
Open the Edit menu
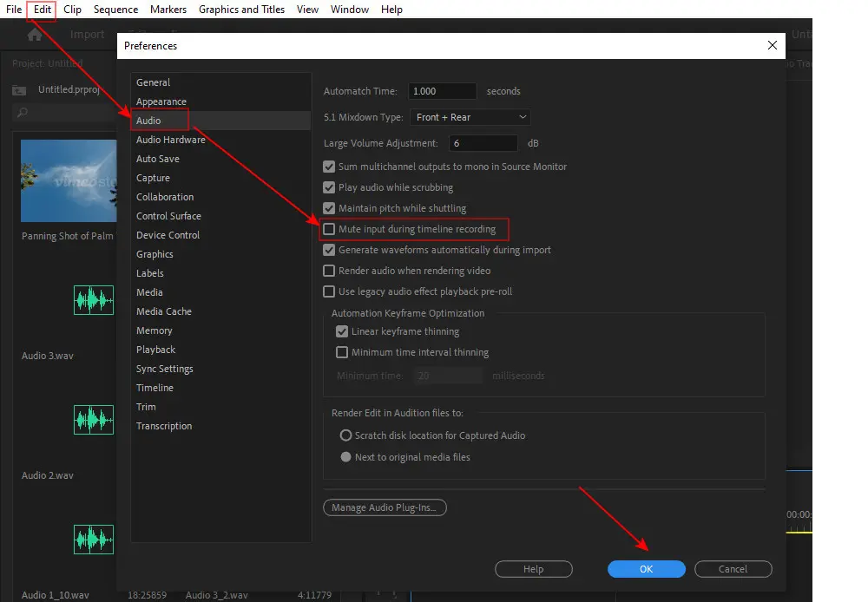pyautogui.click(x=42, y=10)
